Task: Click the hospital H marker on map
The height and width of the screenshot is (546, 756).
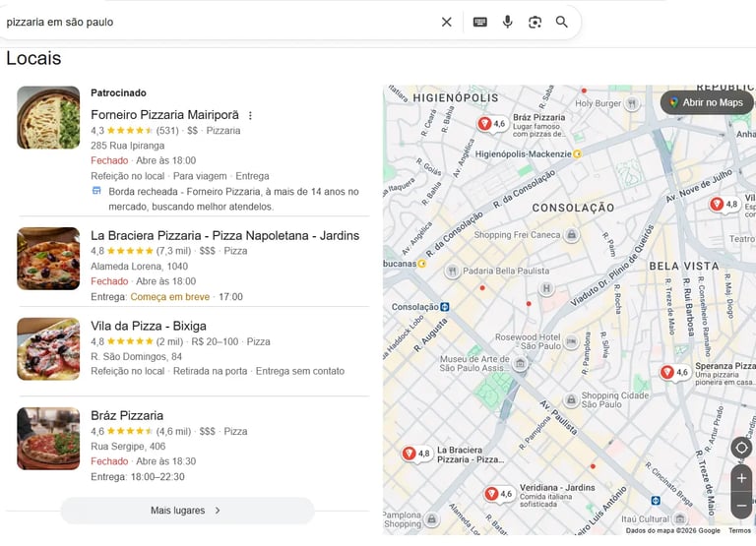Action: click(546, 288)
